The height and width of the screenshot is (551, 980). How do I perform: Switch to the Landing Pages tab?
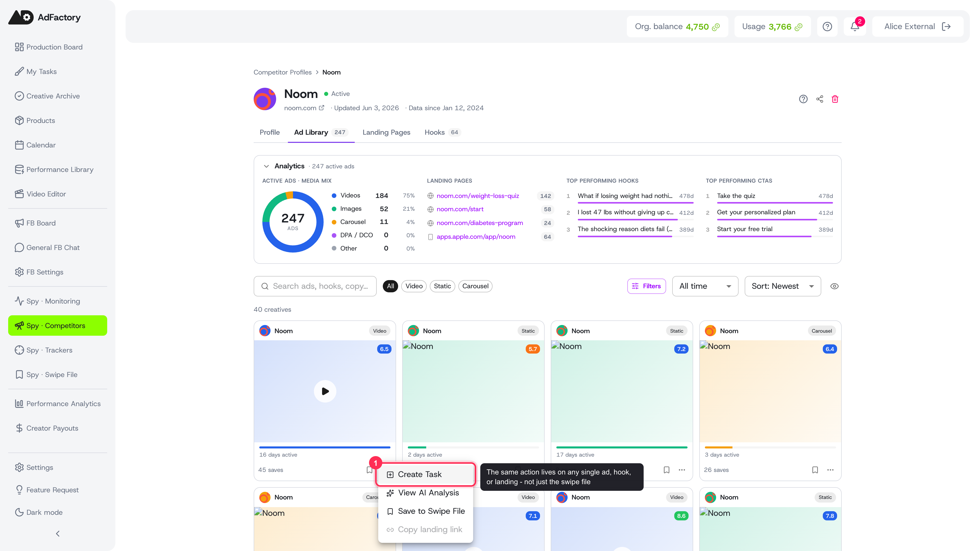point(386,132)
